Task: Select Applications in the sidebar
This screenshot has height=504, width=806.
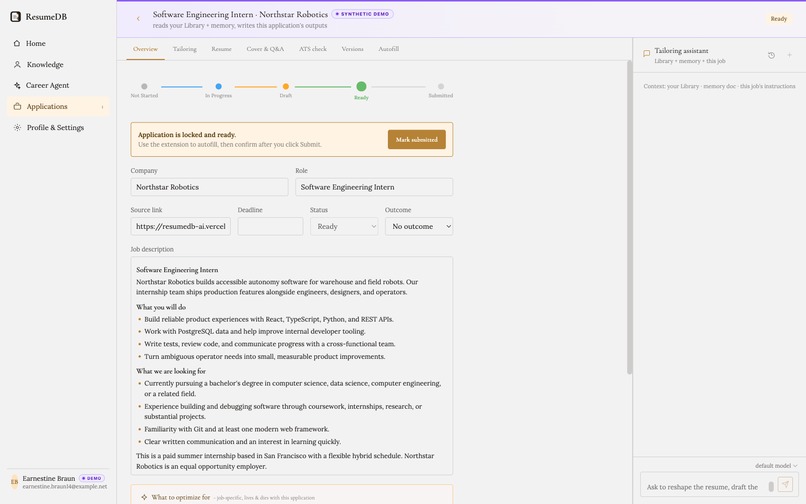Action: click(58, 106)
